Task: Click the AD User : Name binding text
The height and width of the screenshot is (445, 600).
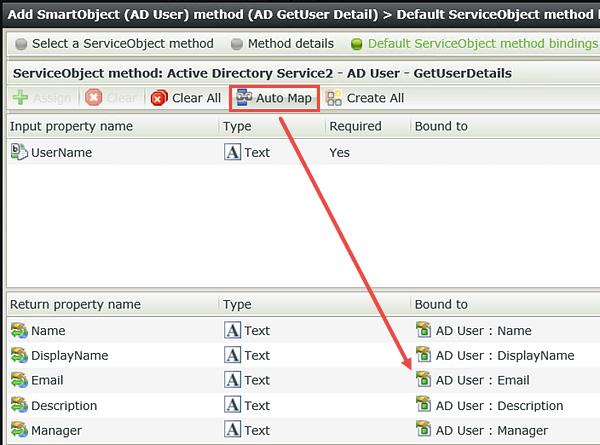Action: tap(484, 331)
